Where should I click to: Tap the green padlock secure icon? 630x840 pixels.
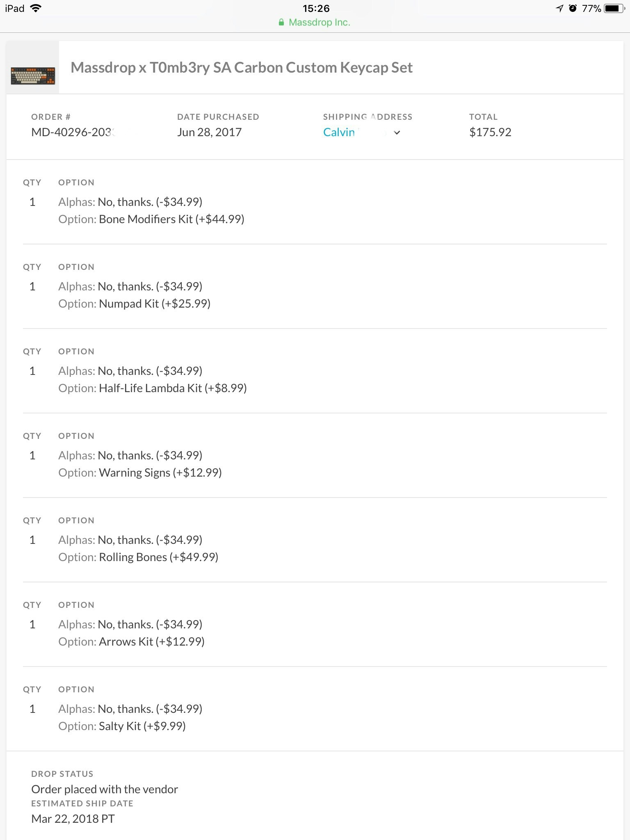pyautogui.click(x=281, y=23)
